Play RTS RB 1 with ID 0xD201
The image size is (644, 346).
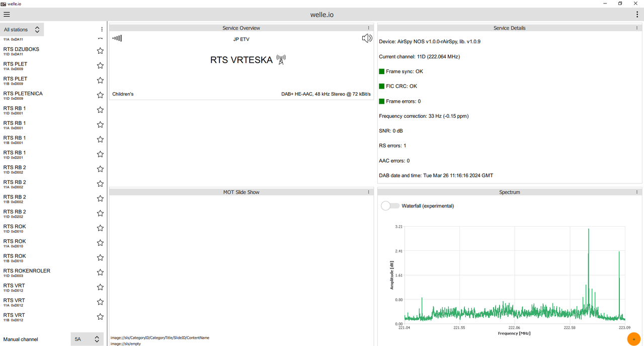click(x=15, y=153)
